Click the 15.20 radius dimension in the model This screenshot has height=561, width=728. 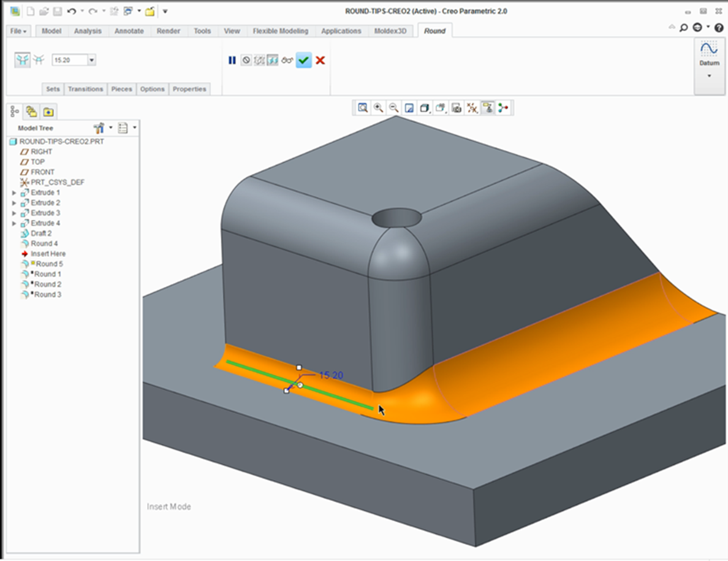click(x=331, y=375)
